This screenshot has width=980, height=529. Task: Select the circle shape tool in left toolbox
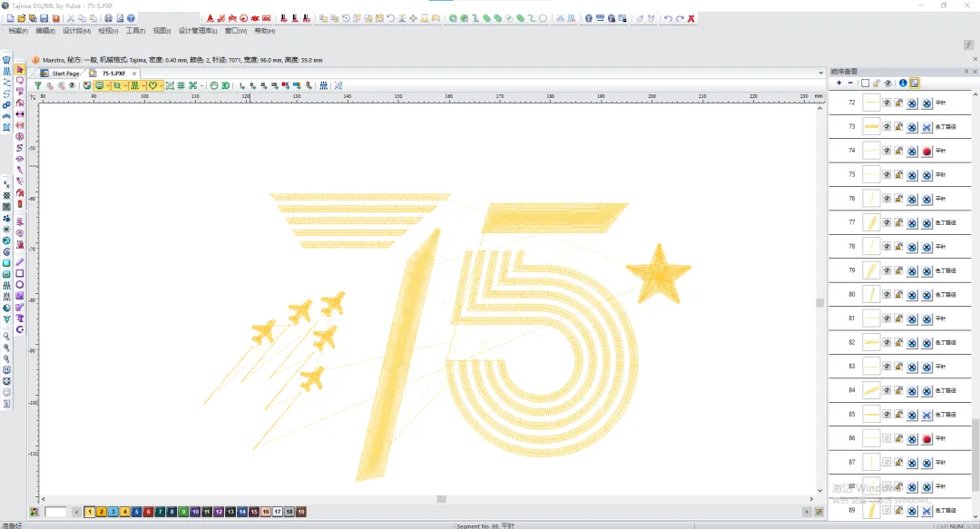(x=20, y=285)
